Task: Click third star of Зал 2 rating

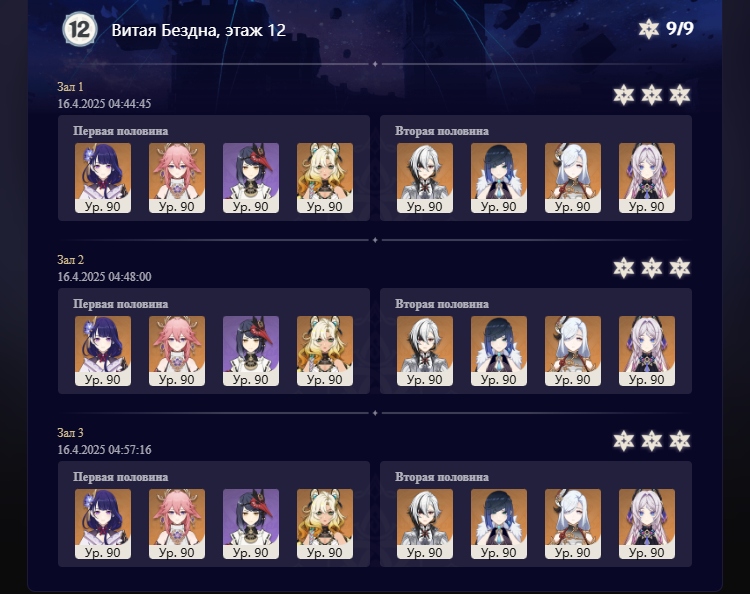Action: [x=680, y=268]
